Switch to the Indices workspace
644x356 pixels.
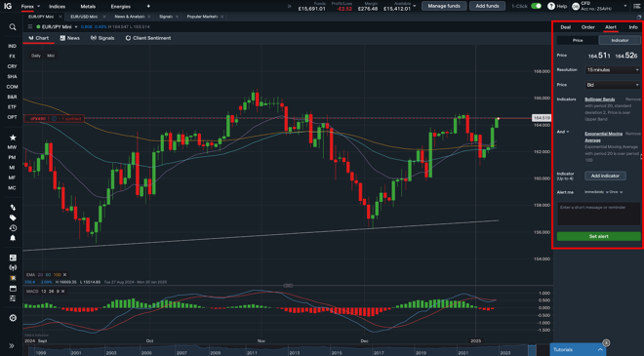coord(58,7)
